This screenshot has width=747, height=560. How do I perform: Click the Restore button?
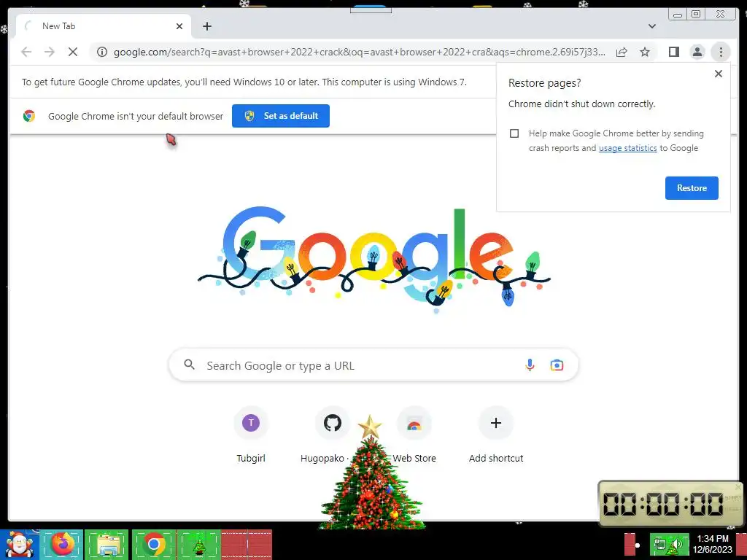(x=692, y=187)
